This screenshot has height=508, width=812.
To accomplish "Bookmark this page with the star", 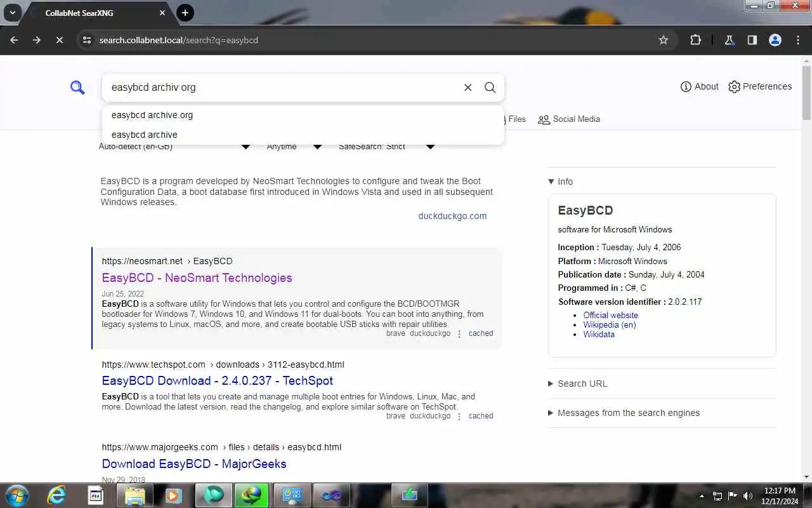I will pos(664,40).
